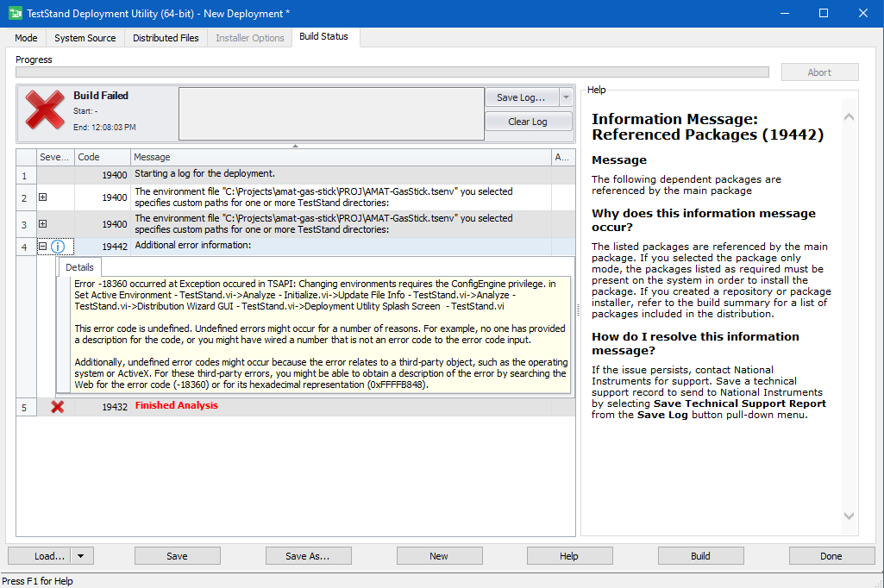The height and width of the screenshot is (588, 884).
Task: Select the Build Status tab
Action: coord(323,36)
